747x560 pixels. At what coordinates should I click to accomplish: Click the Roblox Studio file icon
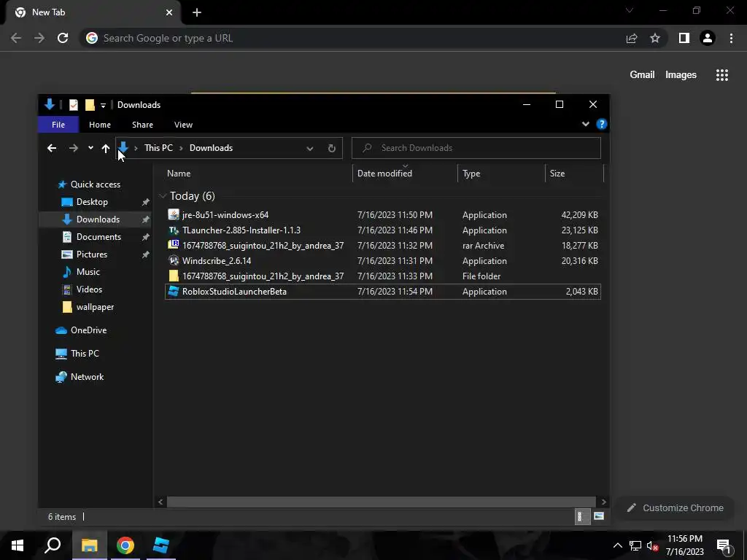(x=174, y=291)
